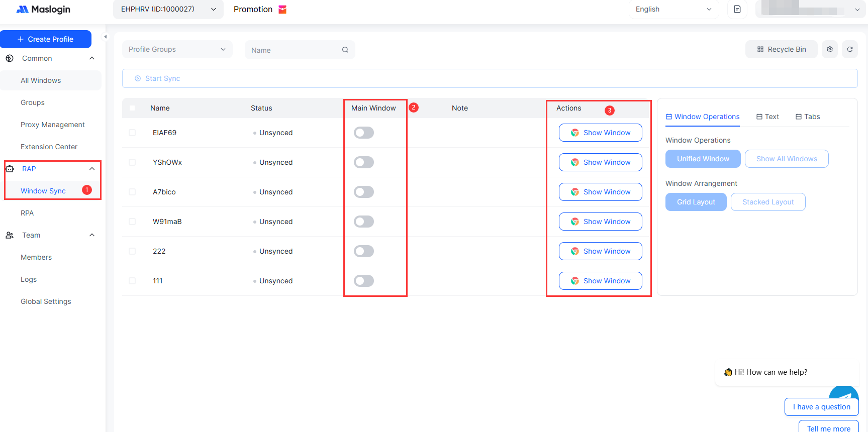The height and width of the screenshot is (432, 868).
Task: Click the Maslogin logo
Action: click(43, 10)
